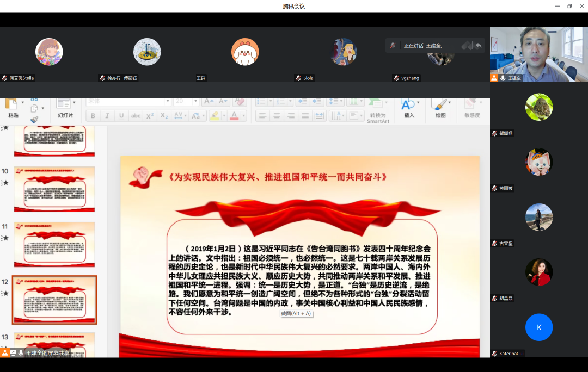Toggle Underline text formatting
Viewport: 588px width, 372px height.
point(121,116)
